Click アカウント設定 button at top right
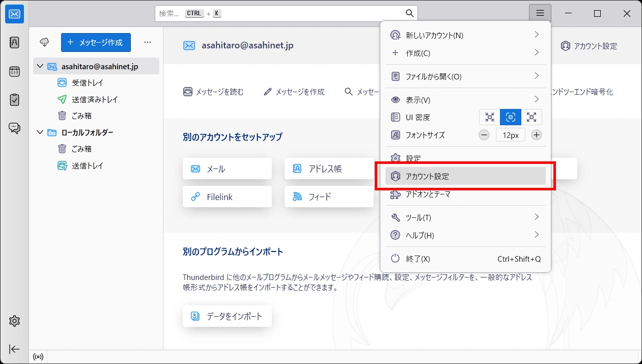The height and width of the screenshot is (364, 642). [x=589, y=46]
